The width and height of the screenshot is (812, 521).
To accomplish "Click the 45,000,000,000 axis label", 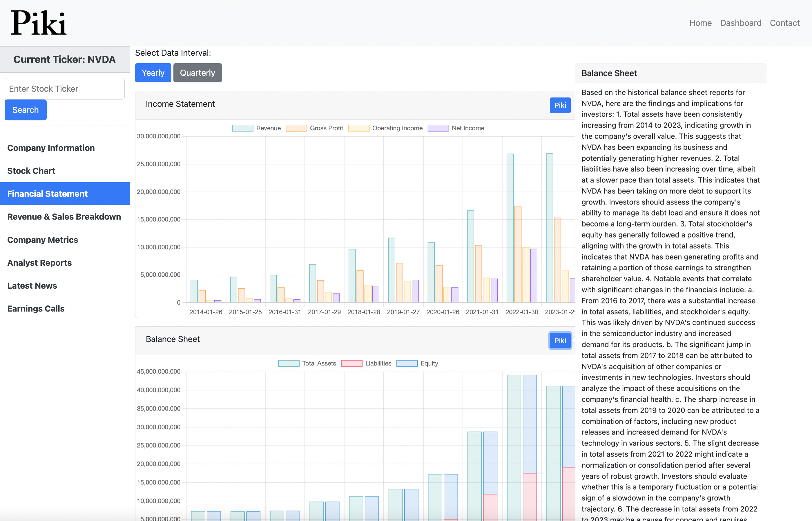I will pos(159,372).
